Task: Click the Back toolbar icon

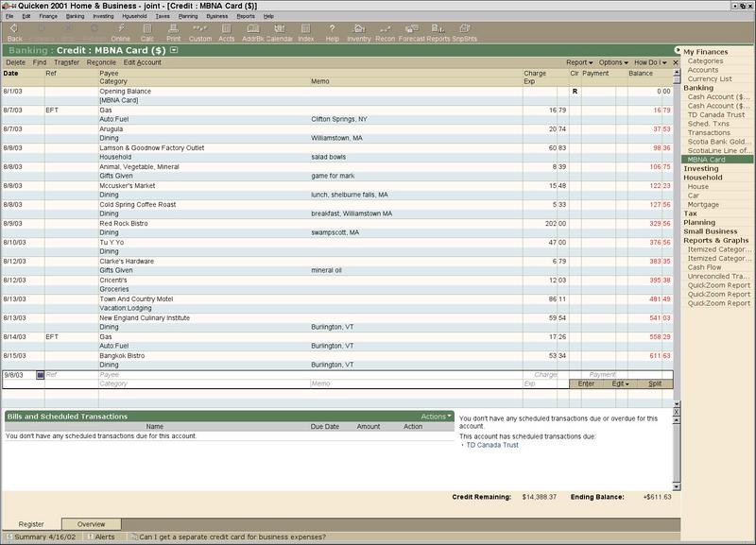Action: point(14,32)
